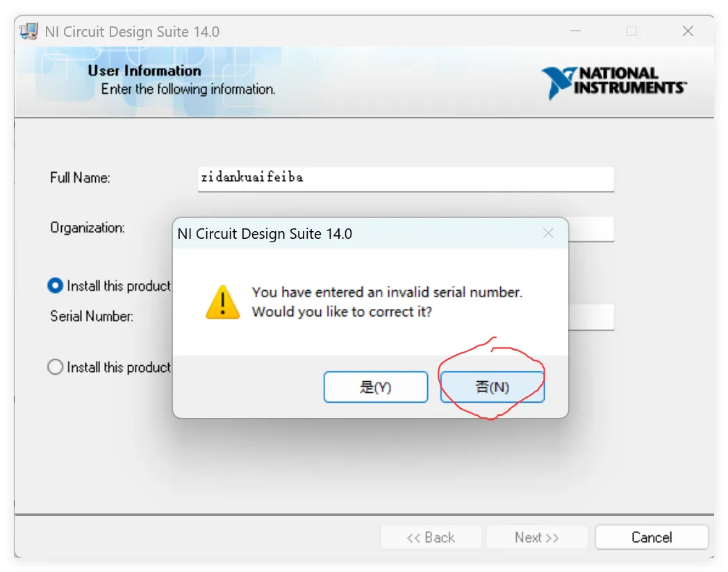Click the 'Organization:' label
Image resolution: width=728 pixels, height=572 pixels.
coord(88,228)
